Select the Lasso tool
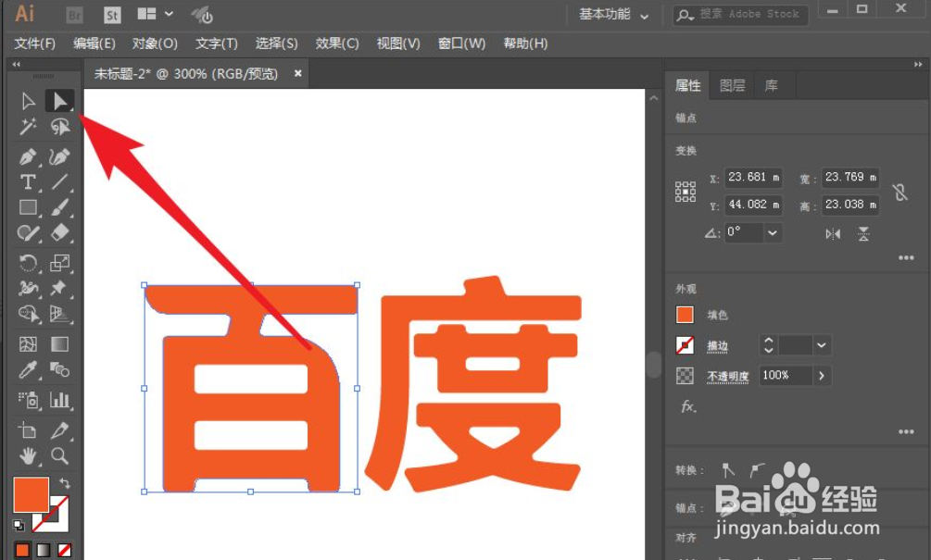The height and width of the screenshot is (560, 931). 59,127
